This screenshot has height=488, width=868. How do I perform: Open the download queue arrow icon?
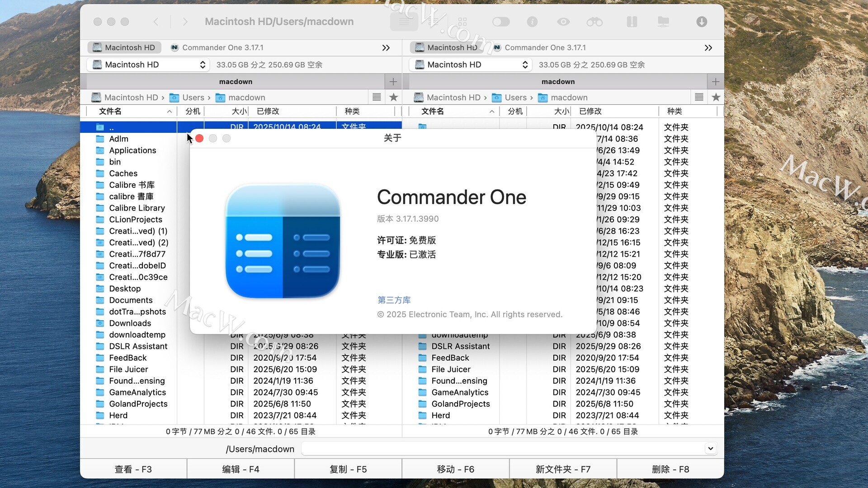click(701, 22)
